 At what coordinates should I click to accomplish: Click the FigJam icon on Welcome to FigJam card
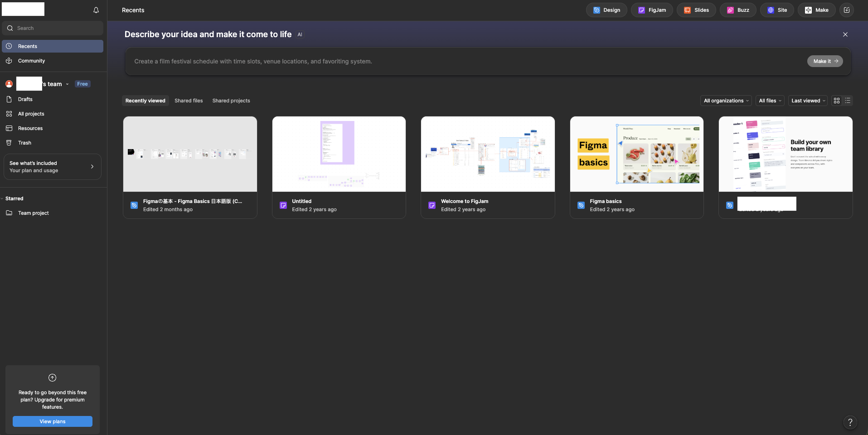432,205
